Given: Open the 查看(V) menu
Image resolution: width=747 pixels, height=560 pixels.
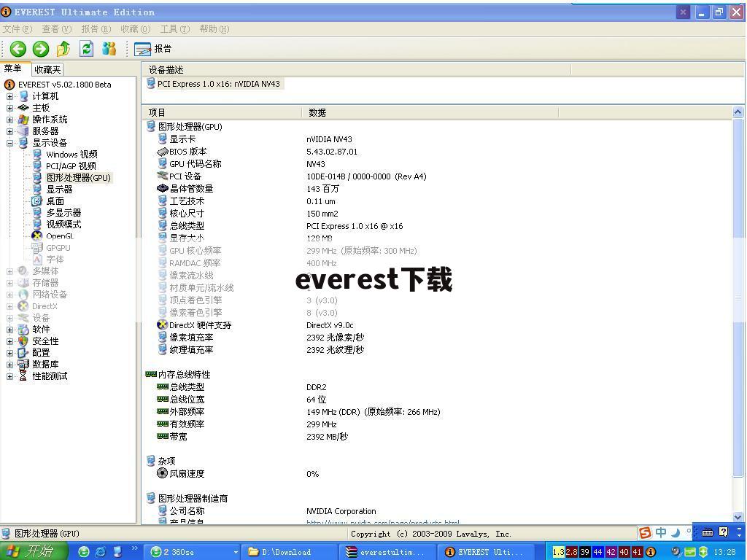Looking at the screenshot, I should tap(57, 29).
